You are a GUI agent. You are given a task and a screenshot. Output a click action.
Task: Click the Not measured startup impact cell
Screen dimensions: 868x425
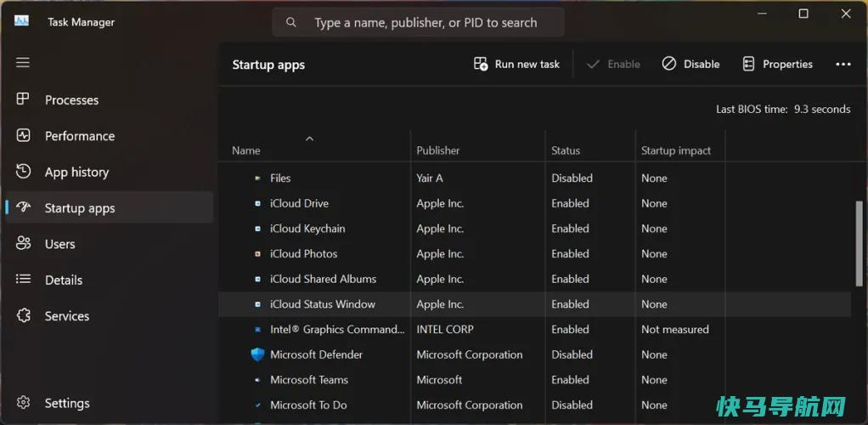coord(675,330)
